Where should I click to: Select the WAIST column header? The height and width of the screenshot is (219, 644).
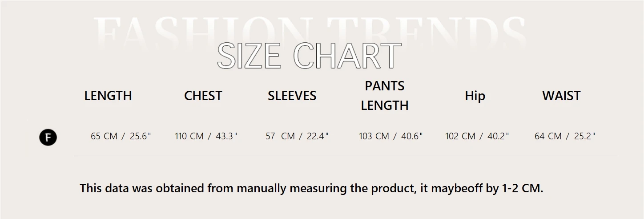coord(561,96)
